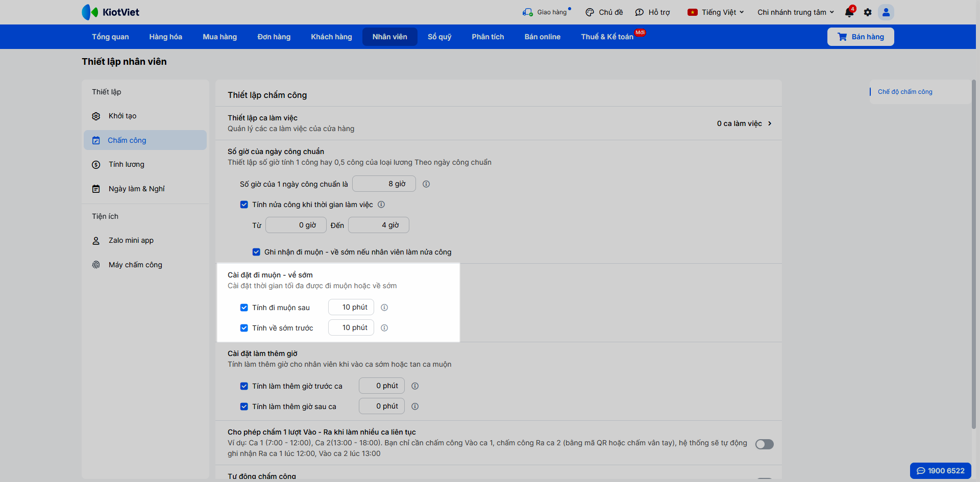Click the page vertical scrollbar
The width and height of the screenshot is (980, 482).
pyautogui.click(x=974, y=254)
